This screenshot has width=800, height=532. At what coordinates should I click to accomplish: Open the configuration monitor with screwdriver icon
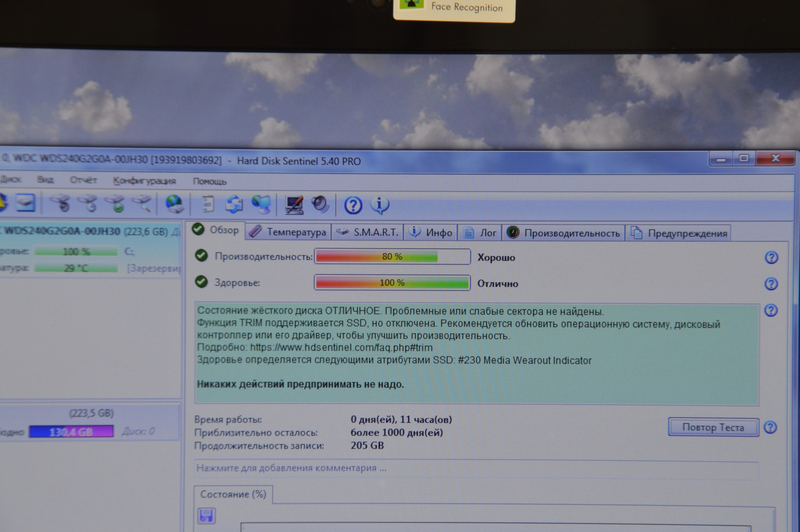(x=294, y=205)
